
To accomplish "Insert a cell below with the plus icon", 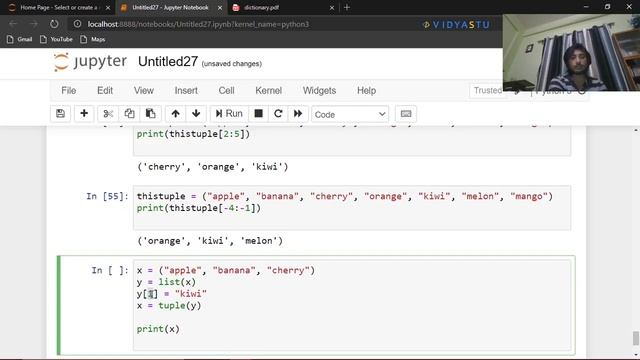I will pos(84,113).
